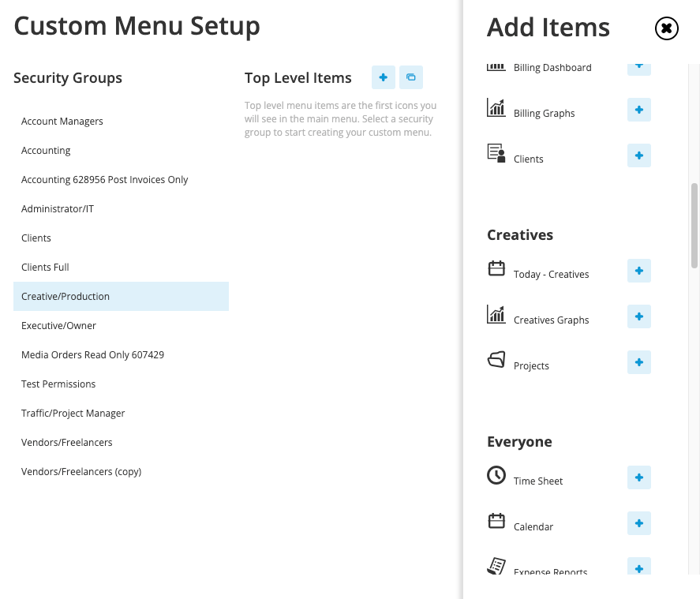700x599 pixels.
Task: Add Calendar item via plus icon
Action: pos(639,523)
